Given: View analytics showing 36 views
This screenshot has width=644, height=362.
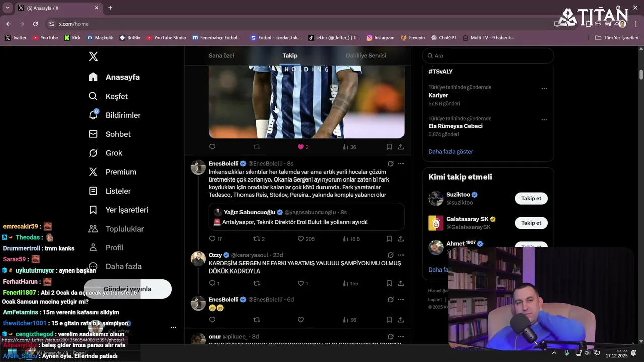Looking at the screenshot, I should tap(349, 147).
